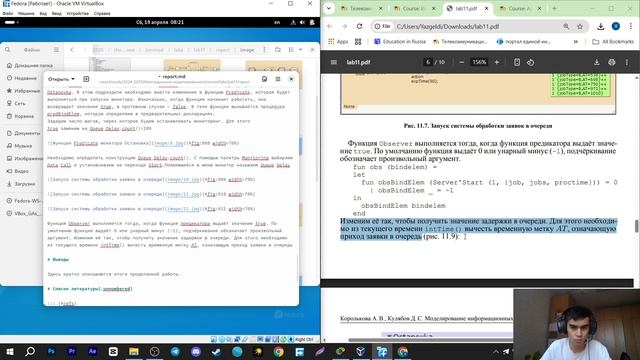This screenshot has width=640, height=360.
Task: Open the hamburger menu in Files sidebar
Action: pos(56,50)
